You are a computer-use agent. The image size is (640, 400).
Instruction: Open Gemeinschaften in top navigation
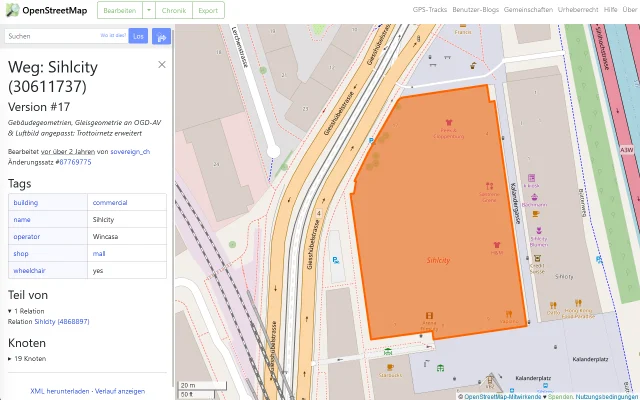click(528, 9)
